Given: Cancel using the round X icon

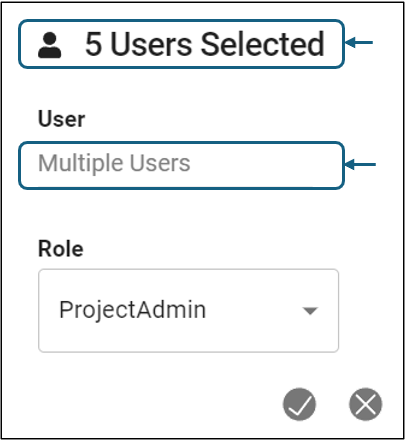Looking at the screenshot, I should [366, 404].
